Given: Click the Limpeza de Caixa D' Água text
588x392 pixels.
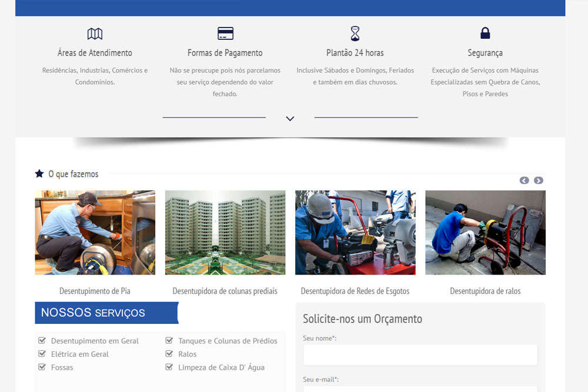Looking at the screenshot, I should point(221,367).
